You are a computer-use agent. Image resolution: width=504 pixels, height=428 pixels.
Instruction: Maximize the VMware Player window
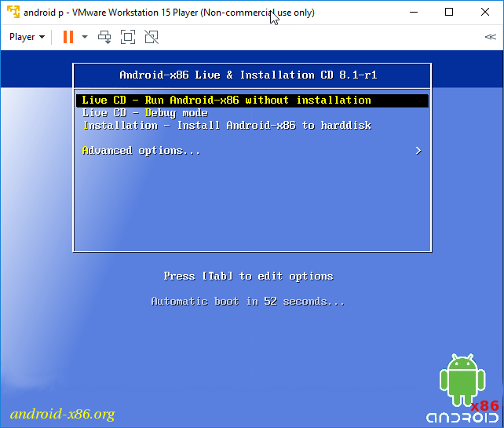click(449, 13)
